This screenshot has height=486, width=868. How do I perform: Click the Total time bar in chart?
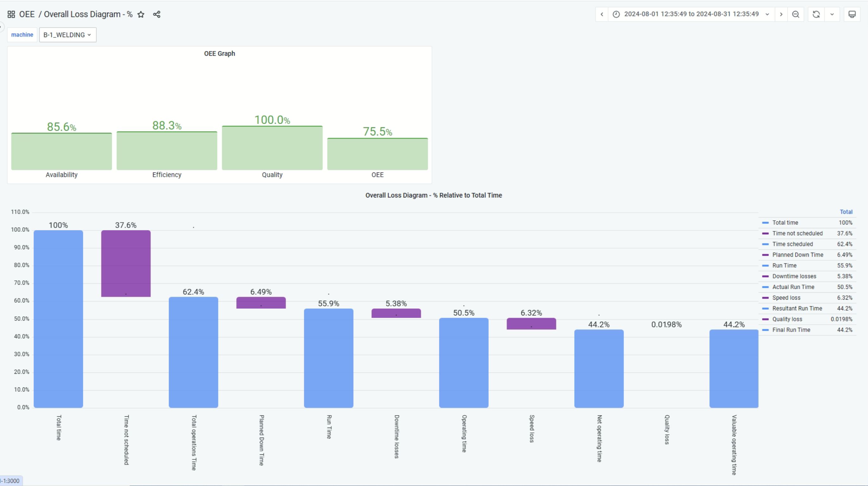click(x=58, y=319)
